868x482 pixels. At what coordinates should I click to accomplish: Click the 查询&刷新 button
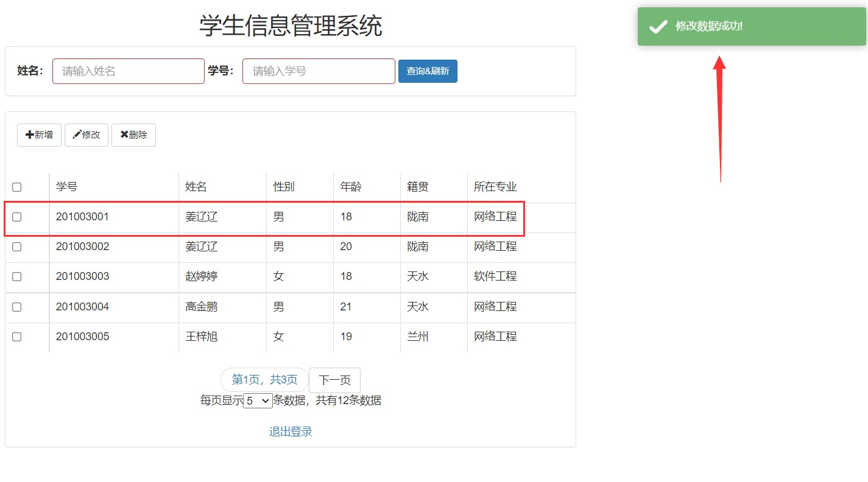coord(428,71)
